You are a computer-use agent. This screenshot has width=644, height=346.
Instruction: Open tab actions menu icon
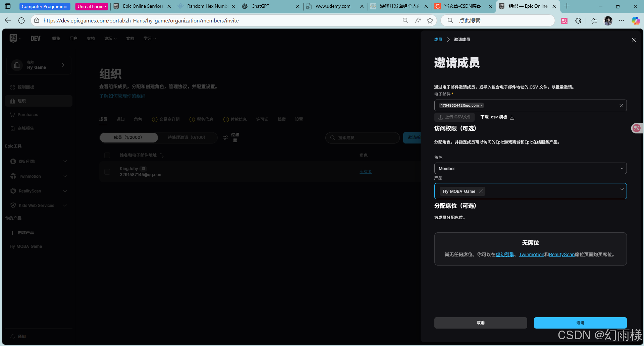(x=8, y=6)
